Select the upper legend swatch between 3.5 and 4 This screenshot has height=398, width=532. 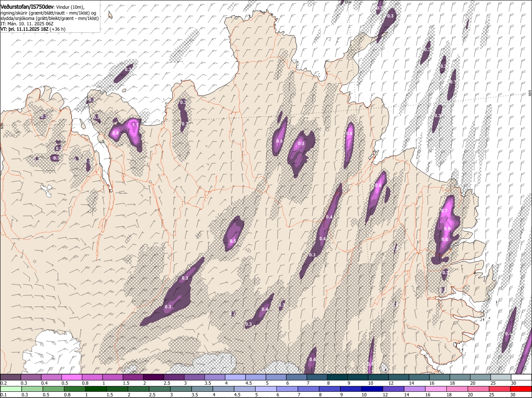214,377
